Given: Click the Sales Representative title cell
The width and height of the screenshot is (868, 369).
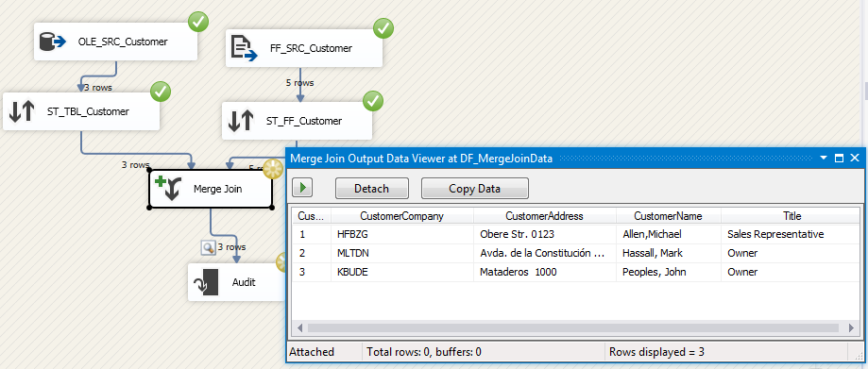Looking at the screenshot, I should 791,235.
